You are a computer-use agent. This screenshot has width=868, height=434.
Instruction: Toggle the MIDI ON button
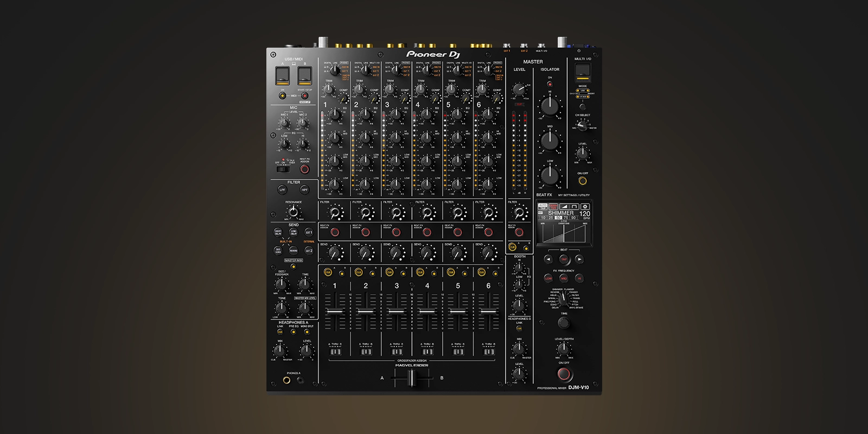point(283,96)
